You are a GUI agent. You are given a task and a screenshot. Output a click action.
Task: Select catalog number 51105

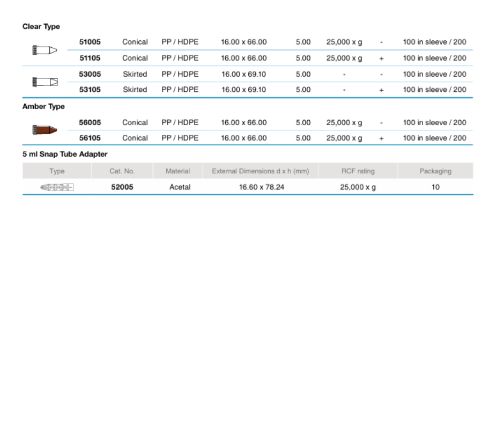click(x=90, y=58)
